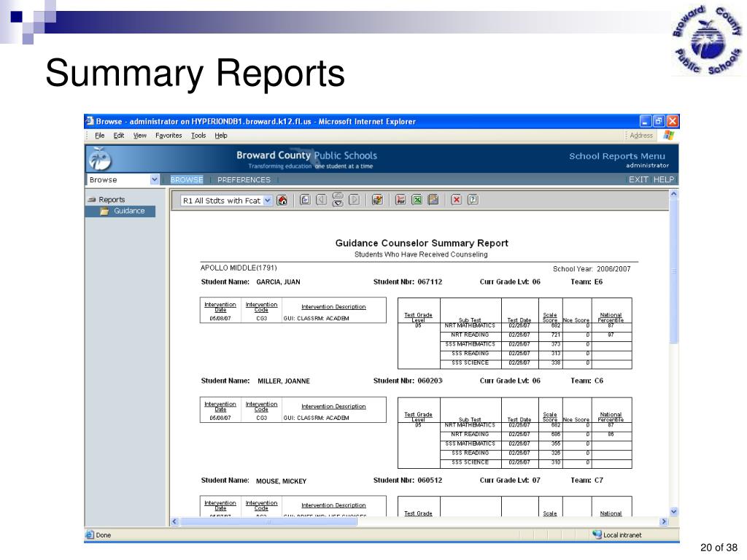
Task: Click the HELP link in the blue bar
Action: [x=664, y=179]
